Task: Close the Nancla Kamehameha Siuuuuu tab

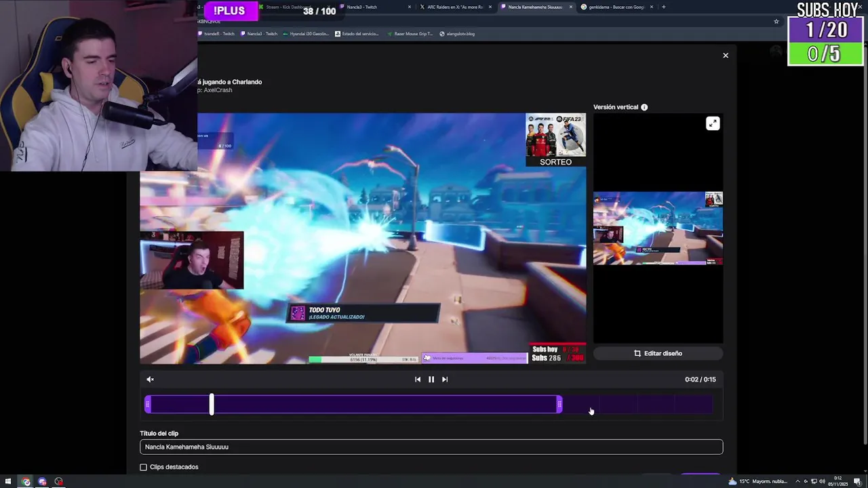Action: tap(571, 7)
